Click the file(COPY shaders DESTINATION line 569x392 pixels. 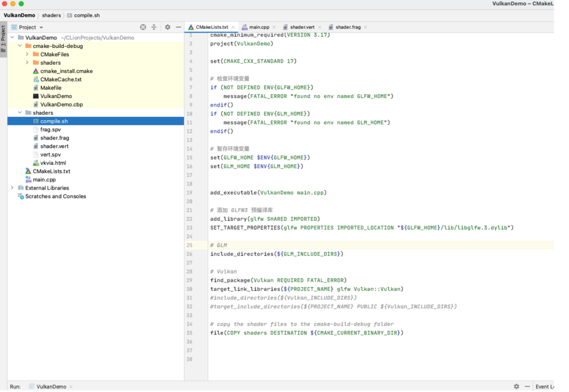pos(307,333)
